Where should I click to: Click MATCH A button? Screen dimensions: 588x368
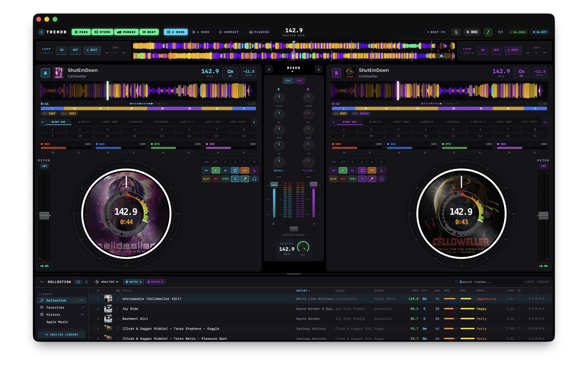(x=133, y=282)
